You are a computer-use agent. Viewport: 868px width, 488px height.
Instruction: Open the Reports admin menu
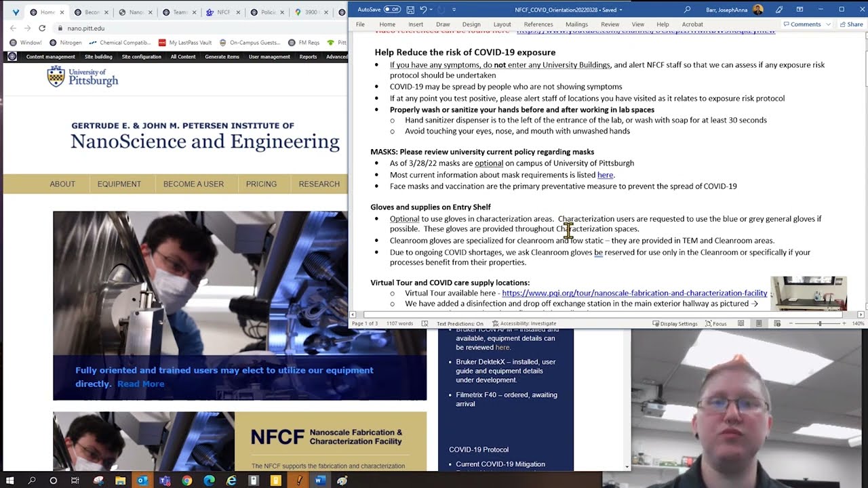pyautogui.click(x=308, y=57)
